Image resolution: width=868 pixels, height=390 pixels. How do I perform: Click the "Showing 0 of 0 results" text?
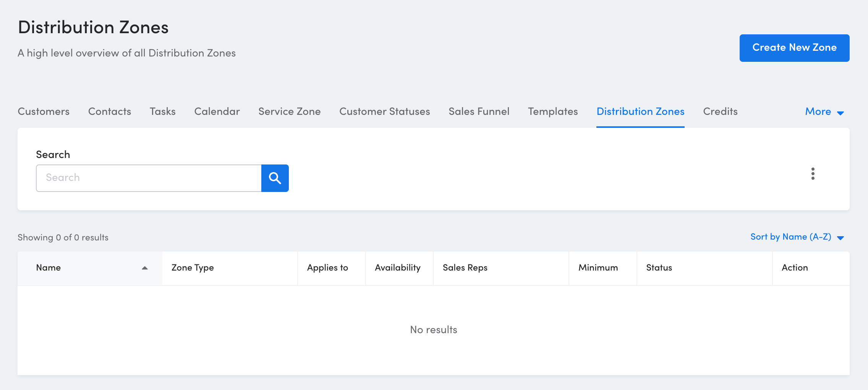pos(63,237)
